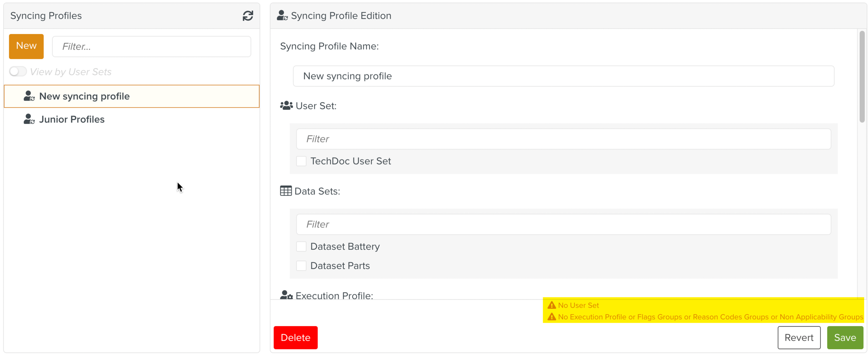
Task: Click the User Set group icon
Action: (x=286, y=105)
